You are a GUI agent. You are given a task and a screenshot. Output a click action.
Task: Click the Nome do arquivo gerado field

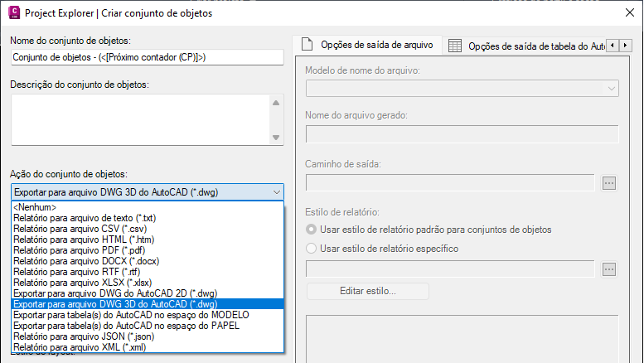pyautogui.click(x=462, y=134)
